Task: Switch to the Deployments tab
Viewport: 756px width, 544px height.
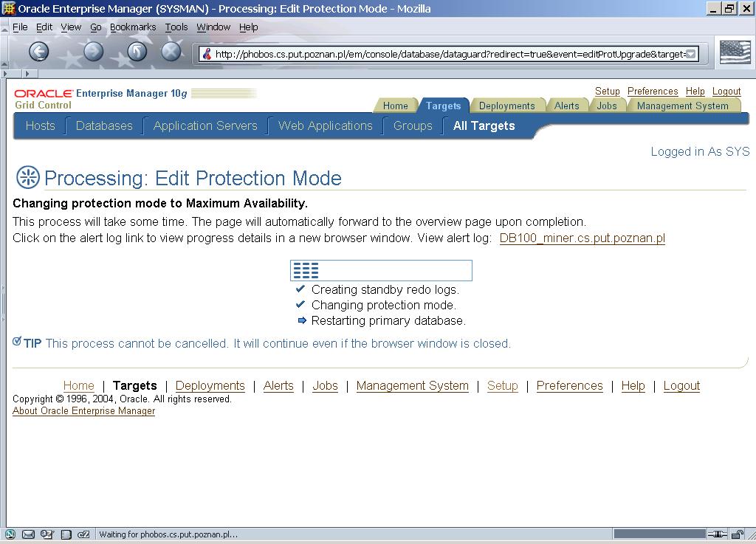Action: click(506, 106)
